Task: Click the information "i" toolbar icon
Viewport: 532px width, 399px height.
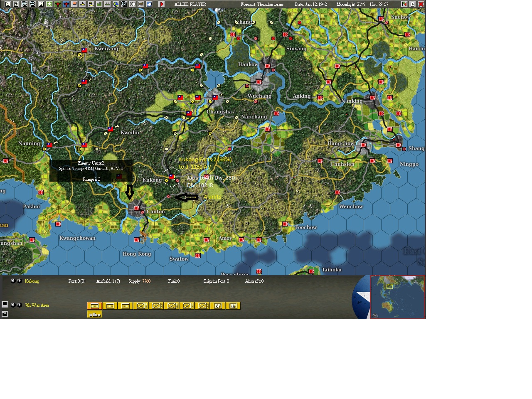Action: click(41, 4)
